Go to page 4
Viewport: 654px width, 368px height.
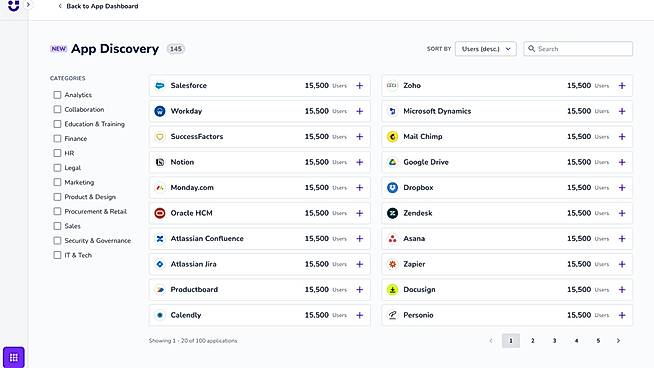point(576,341)
